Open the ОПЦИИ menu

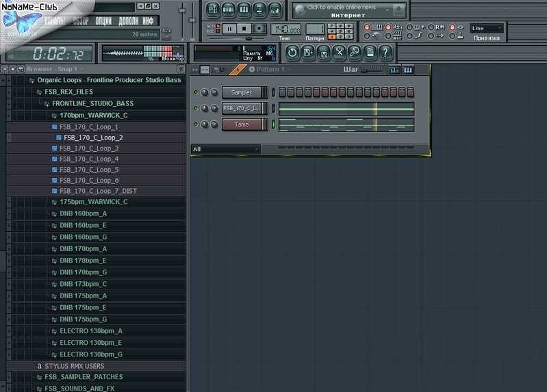103,21
